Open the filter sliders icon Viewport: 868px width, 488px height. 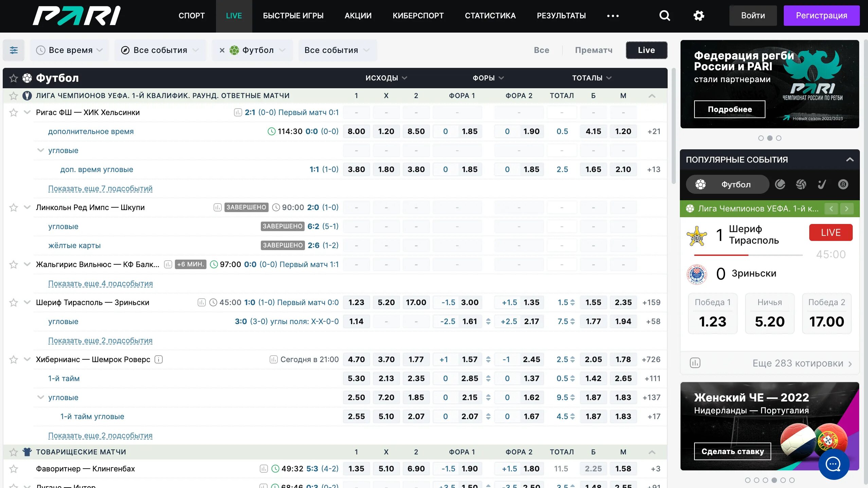coord(14,50)
